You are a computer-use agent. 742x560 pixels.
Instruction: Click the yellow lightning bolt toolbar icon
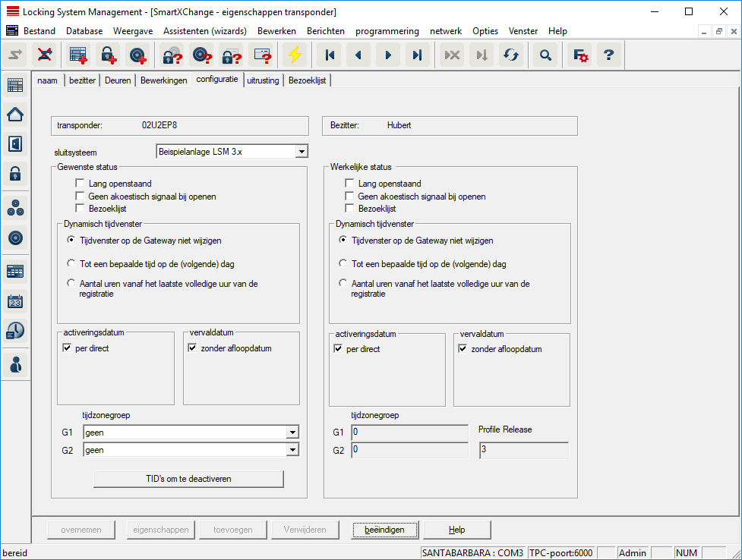pyautogui.click(x=295, y=55)
